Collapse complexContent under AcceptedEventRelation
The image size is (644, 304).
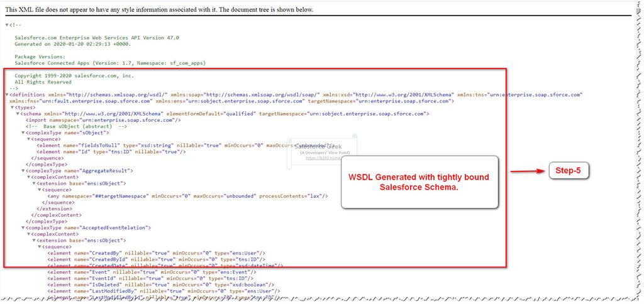point(28,234)
